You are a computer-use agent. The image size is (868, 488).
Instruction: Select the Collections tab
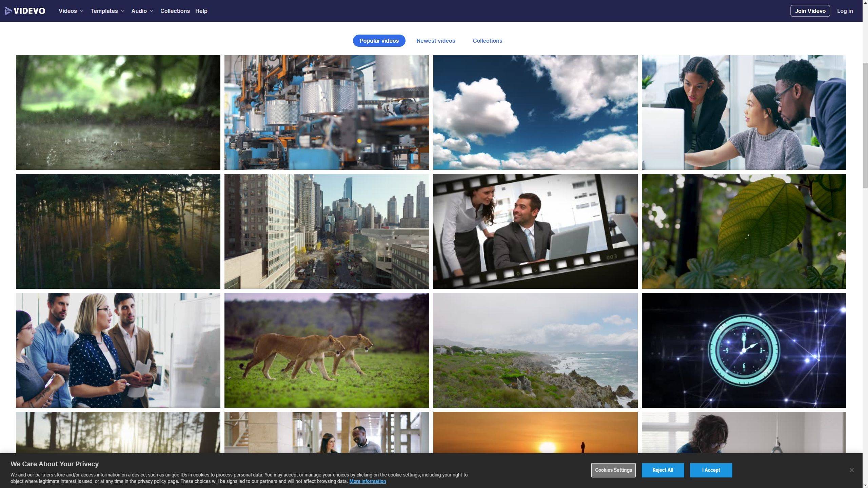click(488, 41)
